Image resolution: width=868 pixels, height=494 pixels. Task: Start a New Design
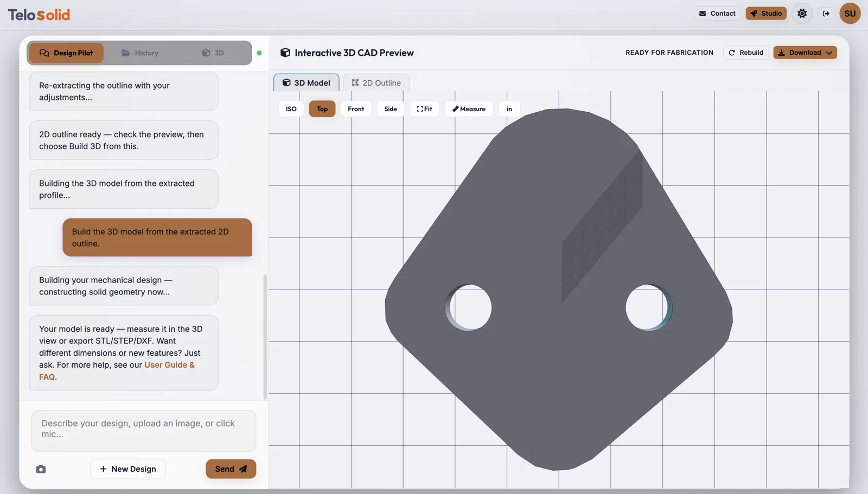click(128, 469)
